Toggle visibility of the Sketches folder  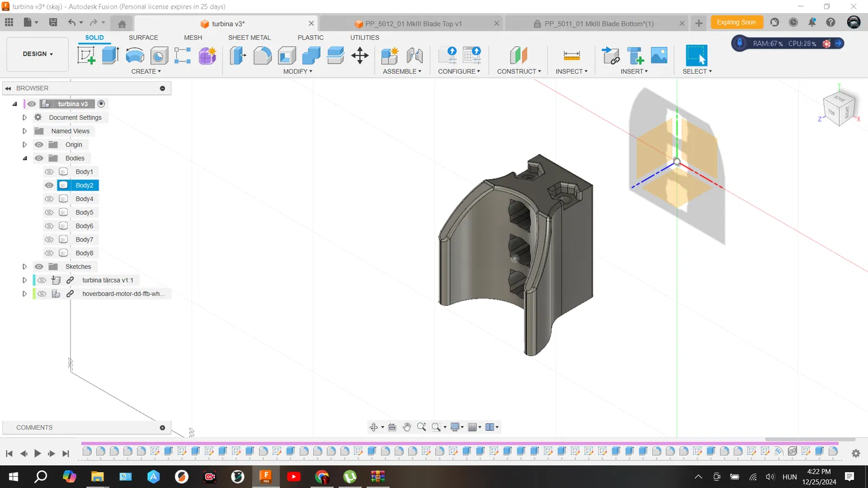[x=39, y=267]
